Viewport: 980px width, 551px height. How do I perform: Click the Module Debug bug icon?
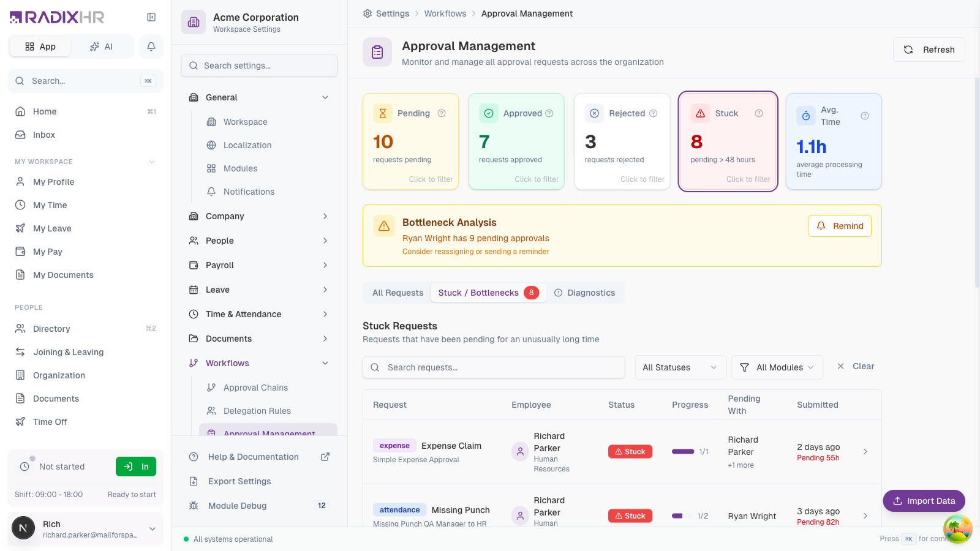point(194,506)
